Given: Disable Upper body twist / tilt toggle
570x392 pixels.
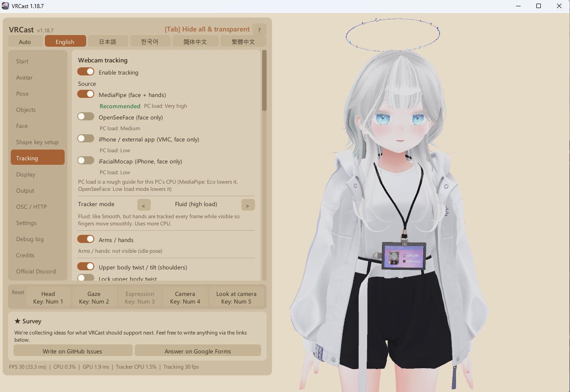Looking at the screenshot, I should [86, 267].
